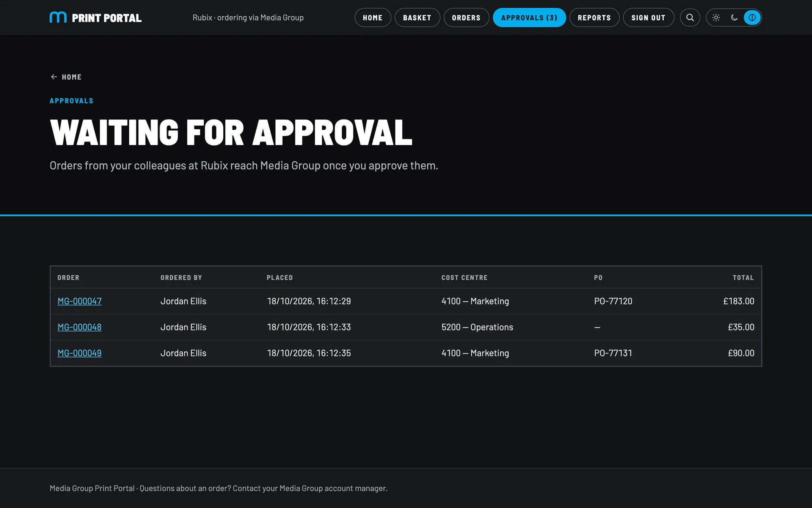The height and width of the screenshot is (508, 812).
Task: Select the high-contrast theme icon
Action: pos(752,17)
